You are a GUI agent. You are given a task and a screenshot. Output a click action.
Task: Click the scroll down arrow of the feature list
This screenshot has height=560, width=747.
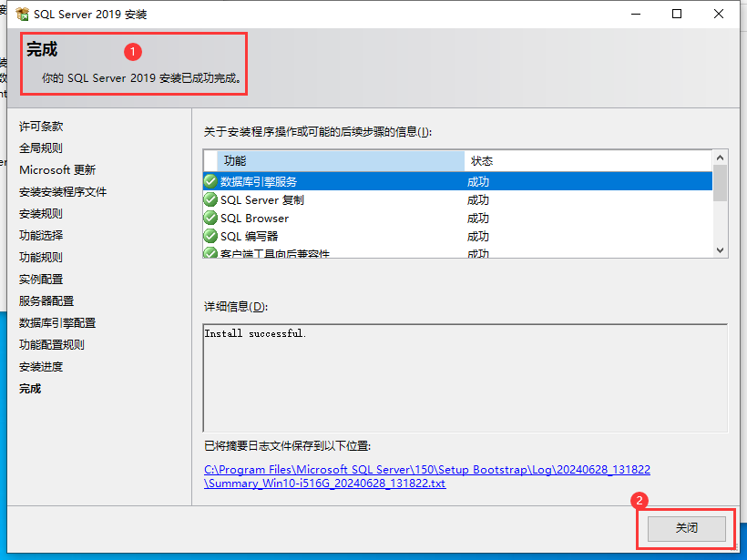point(720,250)
